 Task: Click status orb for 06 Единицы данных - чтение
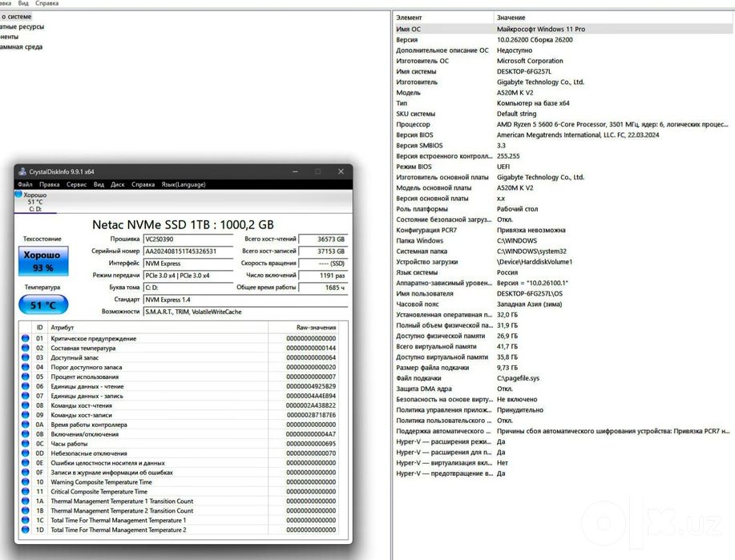(26, 386)
